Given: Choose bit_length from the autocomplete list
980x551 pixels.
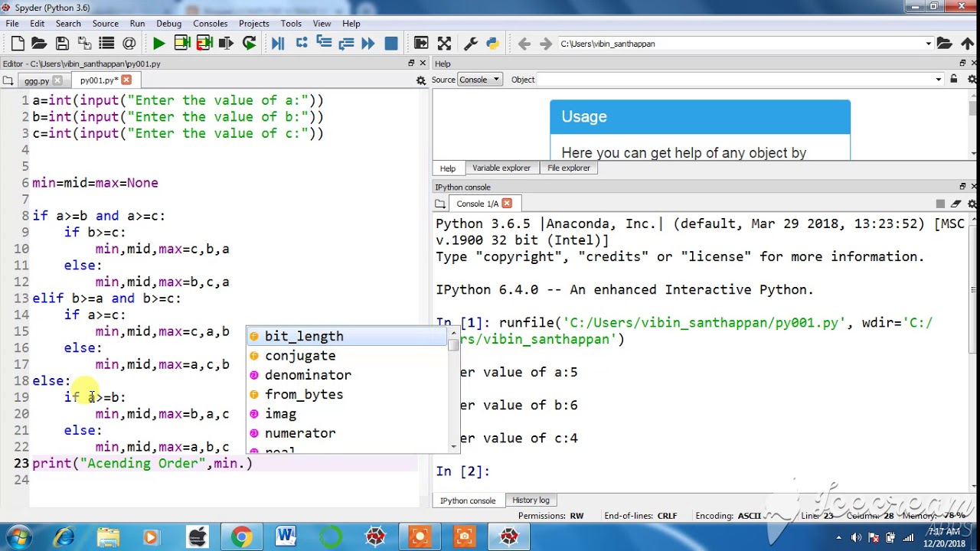Looking at the screenshot, I should click(348, 336).
